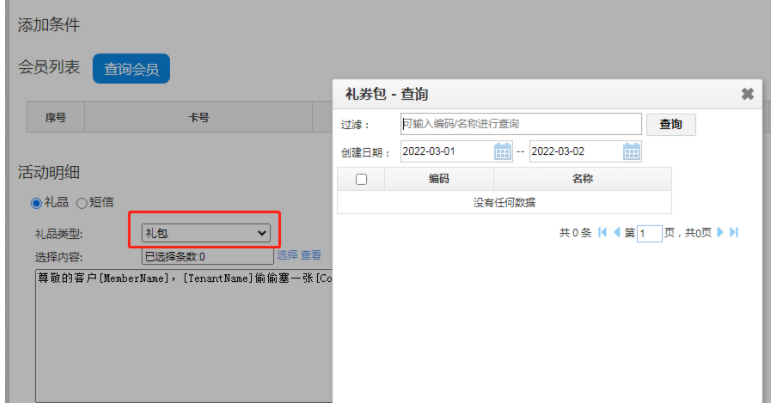Go to first page arrow in pagination
The image size is (771, 403).
coord(602,232)
